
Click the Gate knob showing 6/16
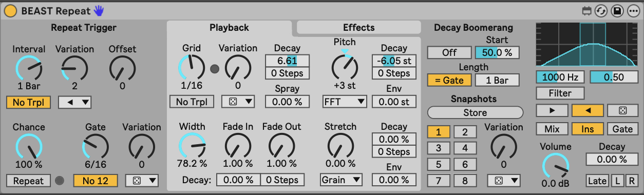[96, 146]
